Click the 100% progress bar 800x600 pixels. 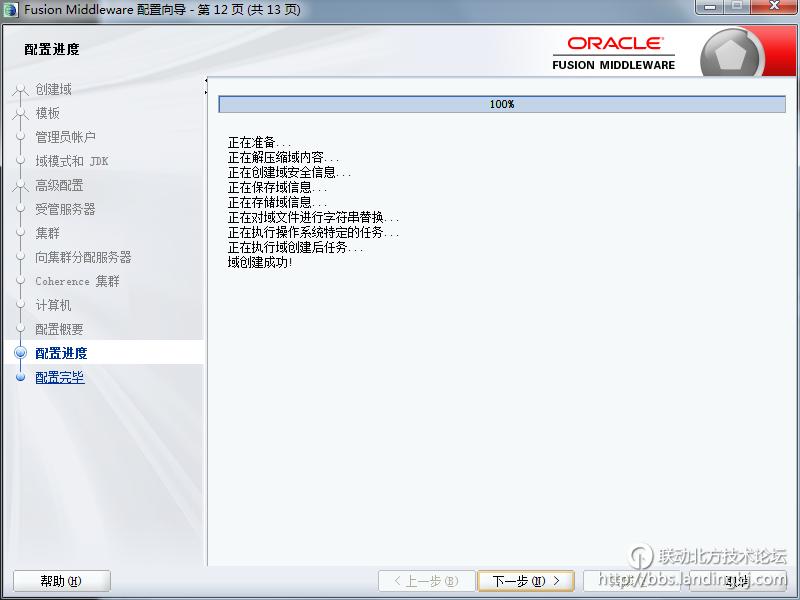pos(502,104)
